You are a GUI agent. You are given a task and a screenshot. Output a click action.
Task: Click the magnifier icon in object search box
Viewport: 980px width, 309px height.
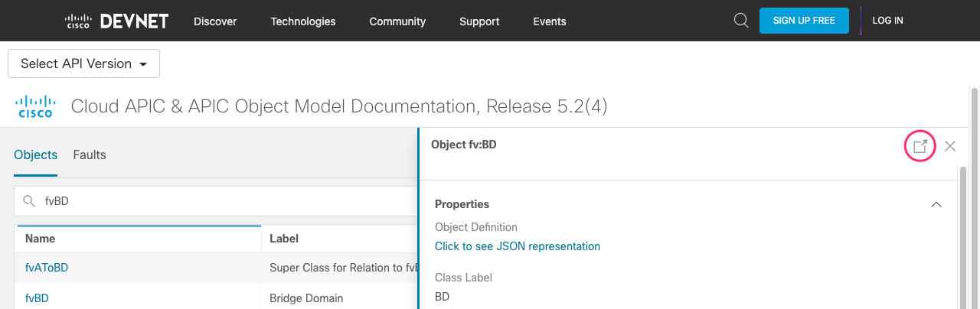point(29,201)
